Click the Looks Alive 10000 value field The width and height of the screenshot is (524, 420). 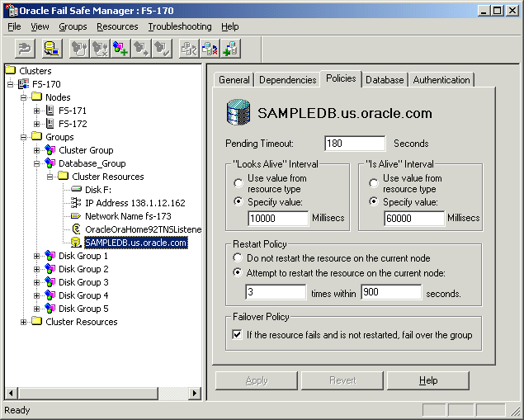click(278, 218)
